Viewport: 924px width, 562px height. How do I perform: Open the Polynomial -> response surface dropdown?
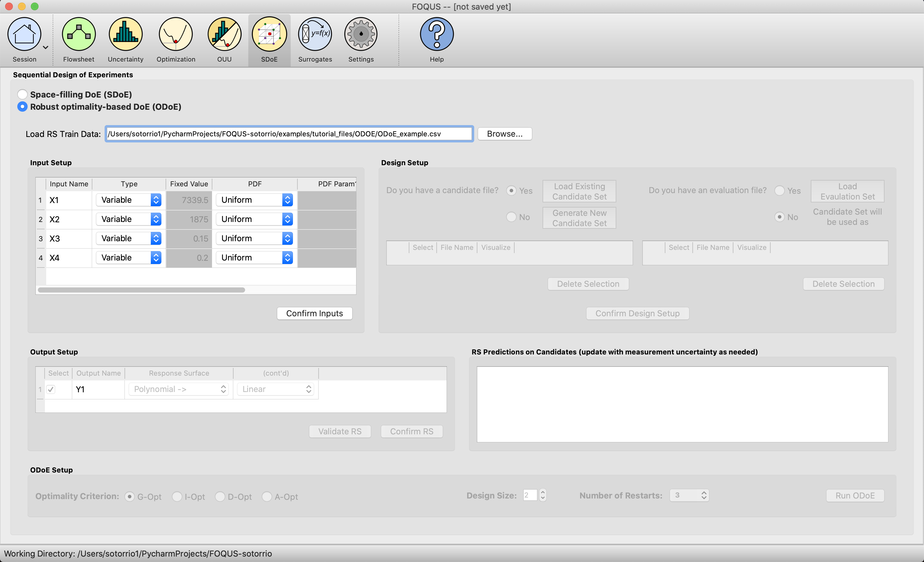[x=178, y=389]
